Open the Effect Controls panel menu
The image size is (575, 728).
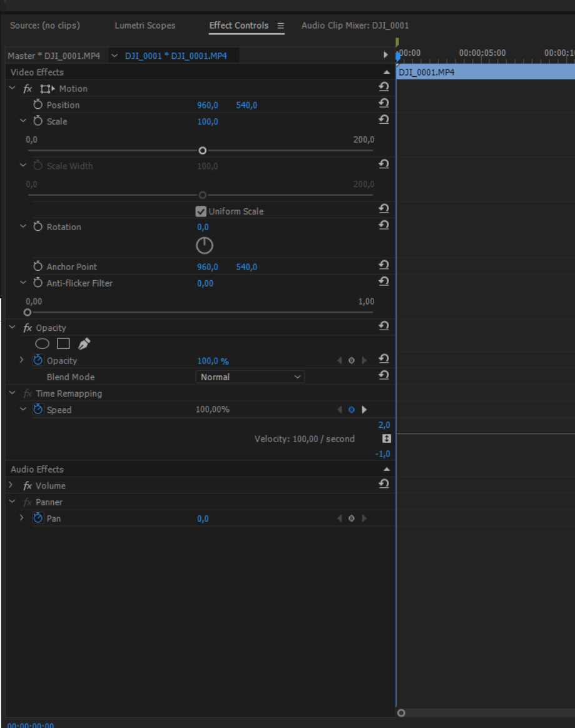click(280, 26)
